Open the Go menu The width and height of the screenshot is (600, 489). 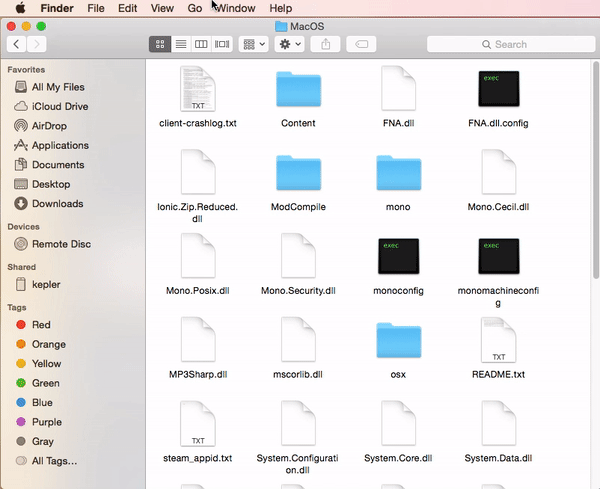tap(195, 8)
